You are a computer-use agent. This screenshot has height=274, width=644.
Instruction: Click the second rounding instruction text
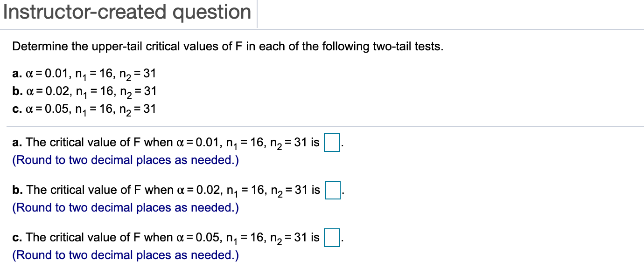tap(125, 207)
